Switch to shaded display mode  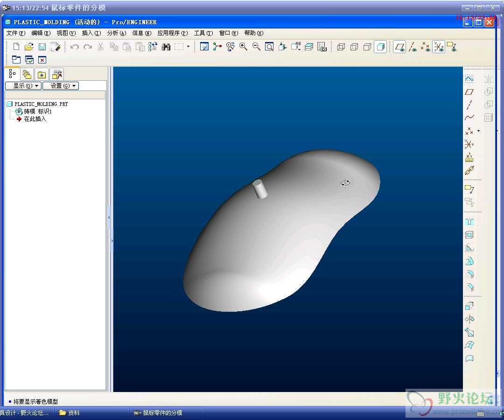381,47
